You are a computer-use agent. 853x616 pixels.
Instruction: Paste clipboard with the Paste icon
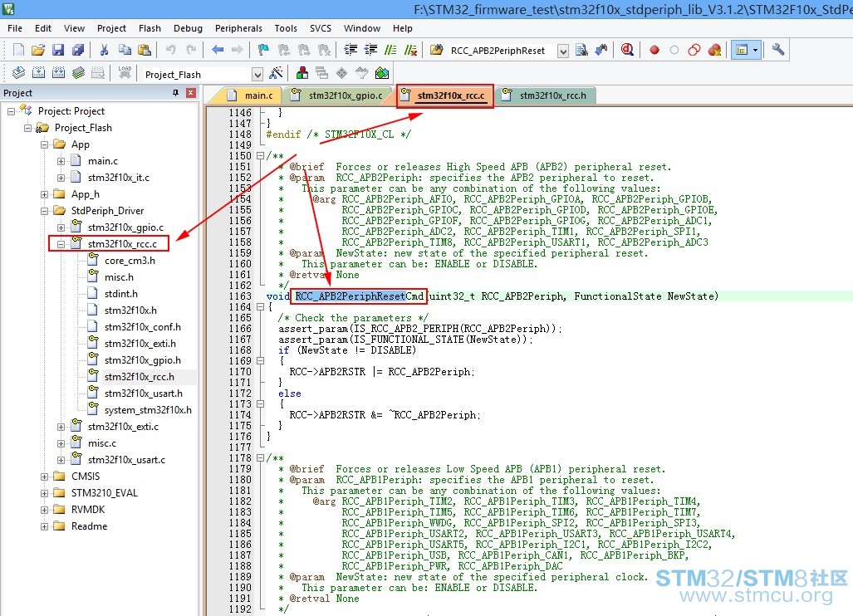145,50
